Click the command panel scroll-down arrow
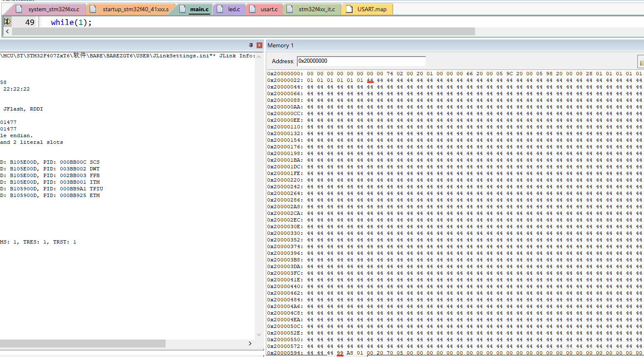 click(259, 335)
